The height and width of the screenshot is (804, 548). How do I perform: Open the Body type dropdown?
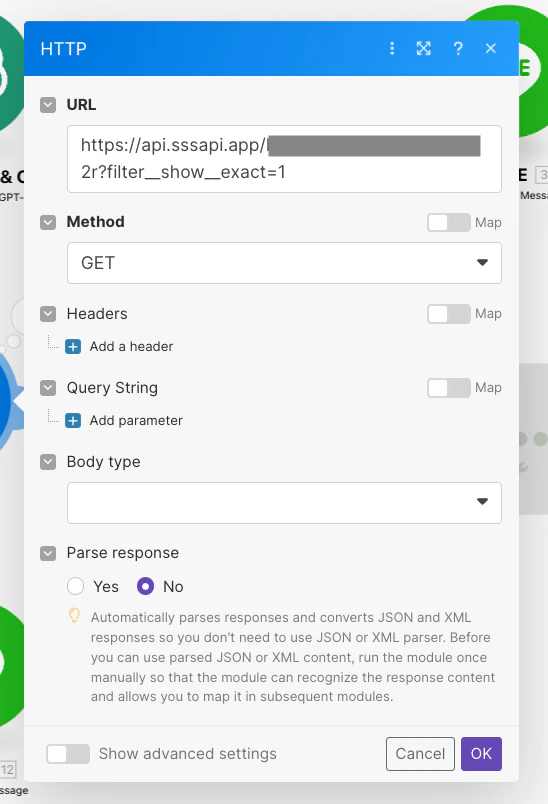click(284, 502)
